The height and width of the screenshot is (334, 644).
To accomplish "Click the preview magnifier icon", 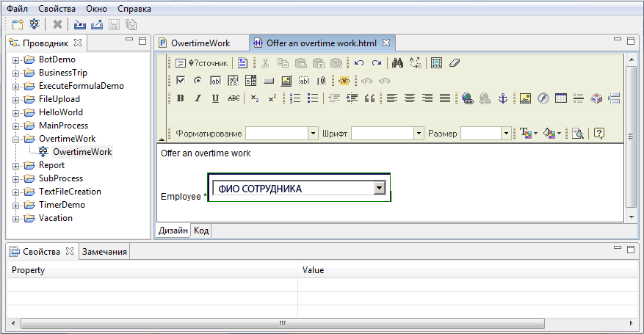I will pos(577,134).
